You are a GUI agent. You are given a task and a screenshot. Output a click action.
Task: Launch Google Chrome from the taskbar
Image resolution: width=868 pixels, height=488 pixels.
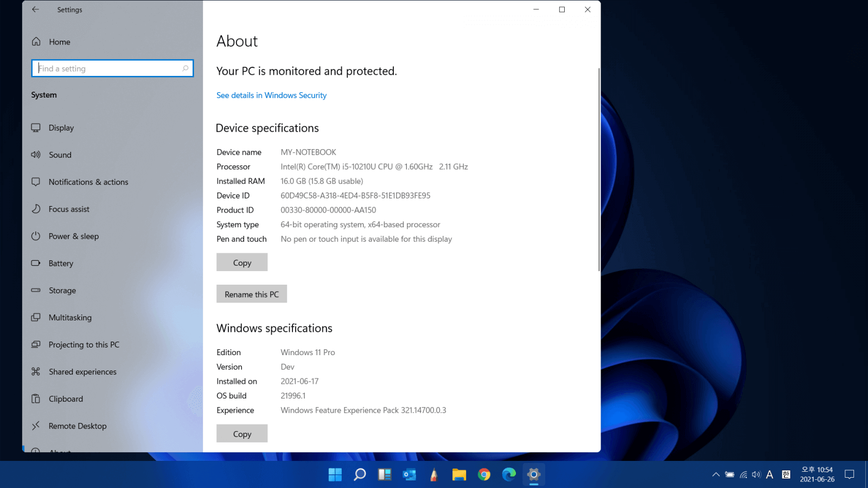(x=484, y=475)
